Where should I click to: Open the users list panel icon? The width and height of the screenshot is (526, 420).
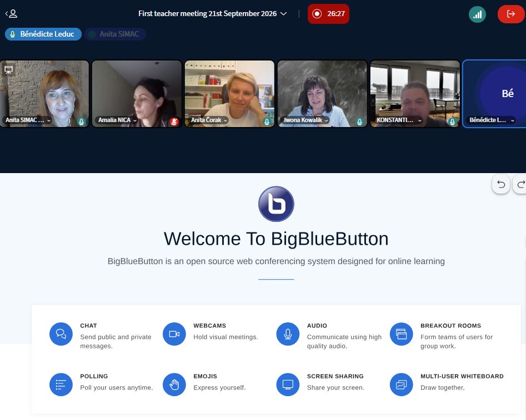tap(11, 14)
